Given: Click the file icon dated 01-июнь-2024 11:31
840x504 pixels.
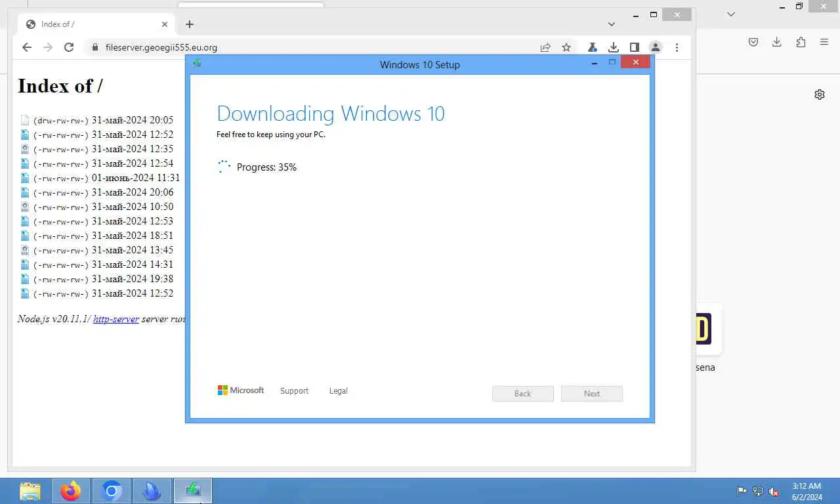Looking at the screenshot, I should click(25, 178).
